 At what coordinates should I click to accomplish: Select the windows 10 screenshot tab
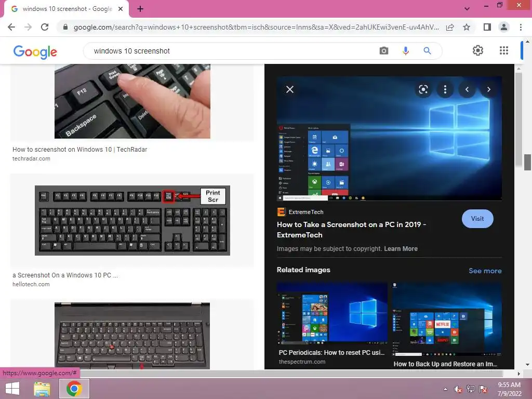(x=66, y=9)
